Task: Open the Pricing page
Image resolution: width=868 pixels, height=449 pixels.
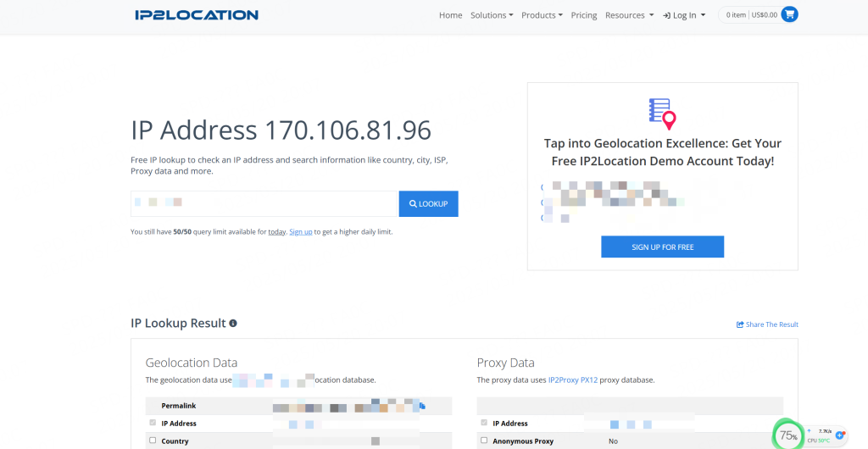Action: click(x=583, y=15)
